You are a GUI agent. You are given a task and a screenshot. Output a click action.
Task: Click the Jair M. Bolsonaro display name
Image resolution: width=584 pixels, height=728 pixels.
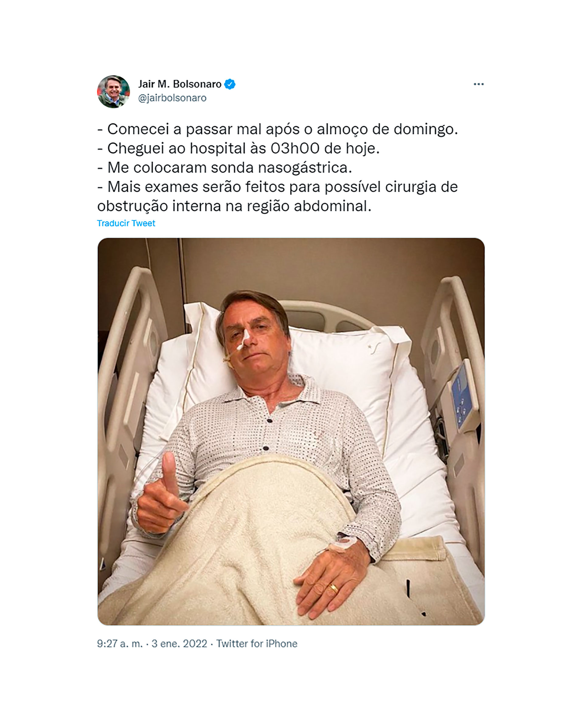pos(180,84)
